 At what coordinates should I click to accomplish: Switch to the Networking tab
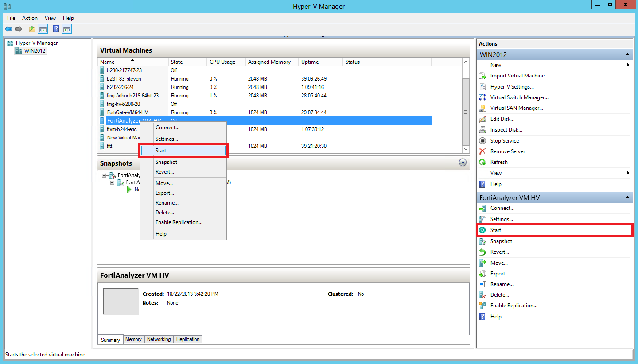(x=159, y=339)
